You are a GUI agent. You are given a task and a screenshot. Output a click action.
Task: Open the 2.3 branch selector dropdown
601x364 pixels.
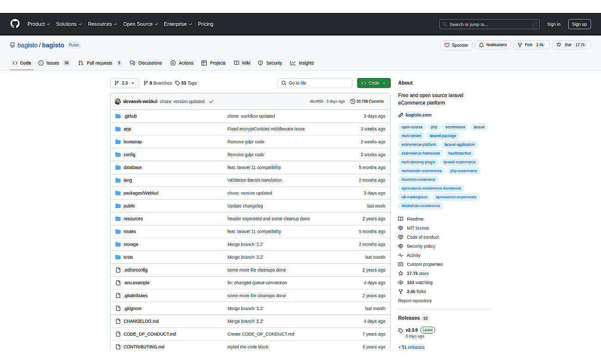124,83
